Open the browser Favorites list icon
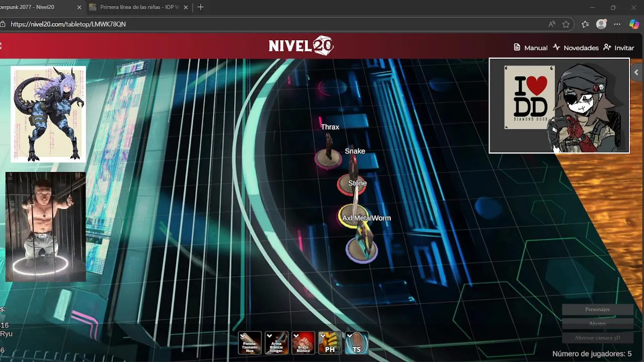 click(x=585, y=24)
